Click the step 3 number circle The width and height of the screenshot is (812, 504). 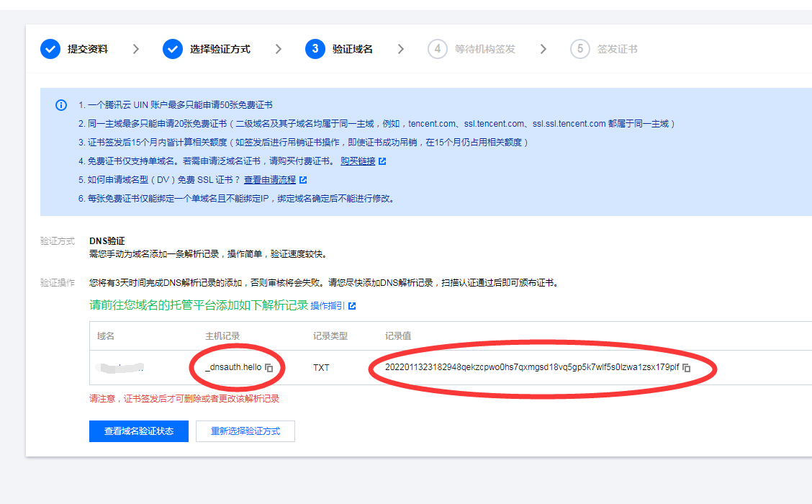coord(315,49)
